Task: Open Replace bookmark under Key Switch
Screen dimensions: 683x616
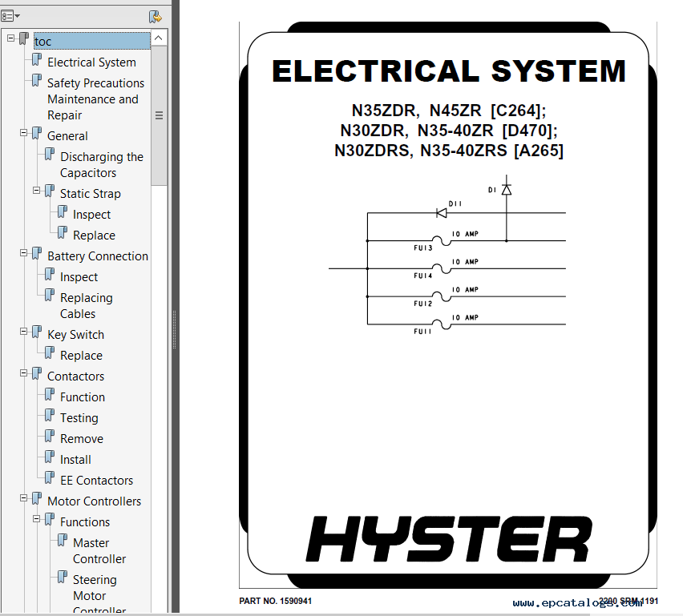Action: tap(81, 355)
